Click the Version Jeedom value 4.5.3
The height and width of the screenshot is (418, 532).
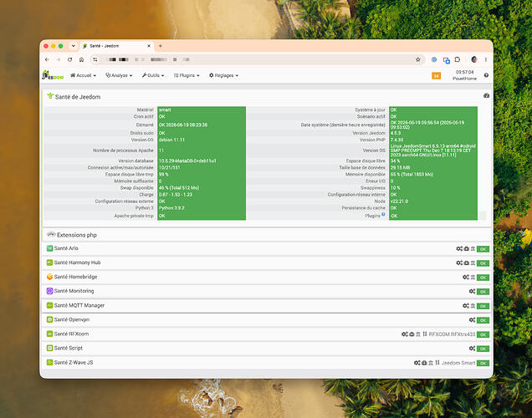(x=396, y=133)
